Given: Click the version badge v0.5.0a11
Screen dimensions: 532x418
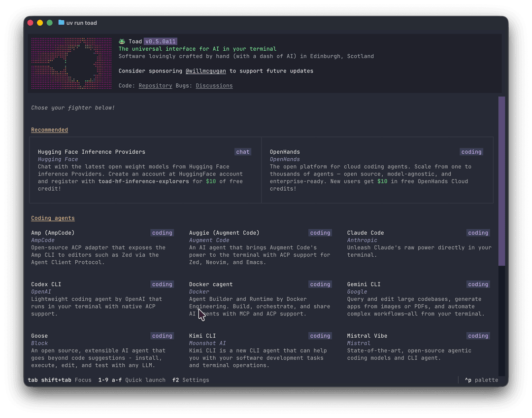Looking at the screenshot, I should pos(161,41).
